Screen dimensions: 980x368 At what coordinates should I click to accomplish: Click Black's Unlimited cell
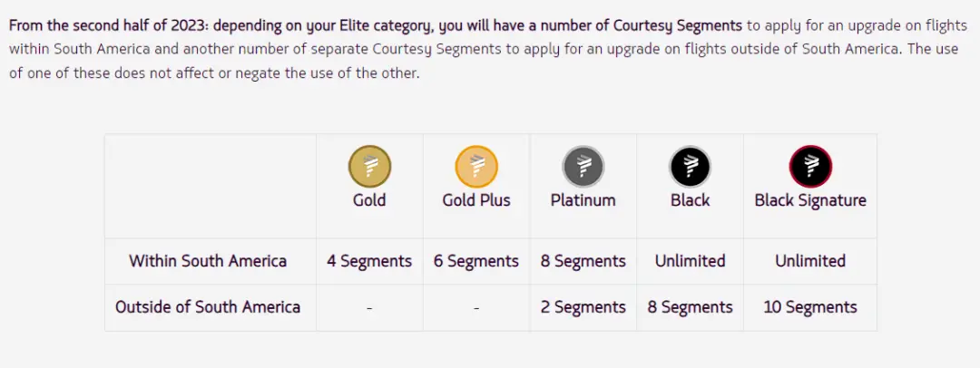(691, 261)
